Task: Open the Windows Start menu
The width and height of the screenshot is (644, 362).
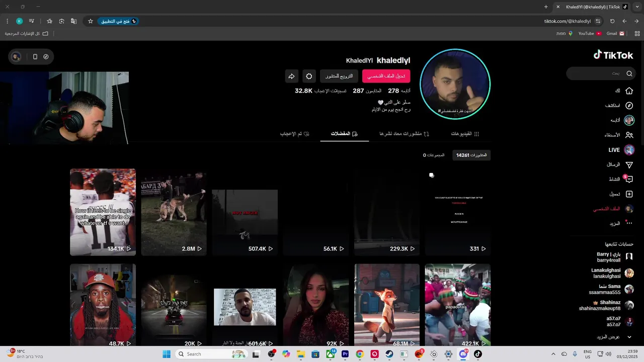Action: point(167,354)
